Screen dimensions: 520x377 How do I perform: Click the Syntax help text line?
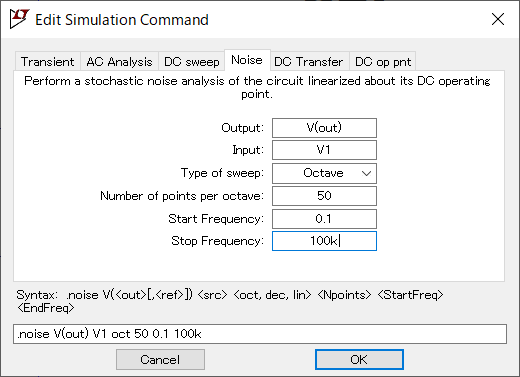pyautogui.click(x=230, y=301)
